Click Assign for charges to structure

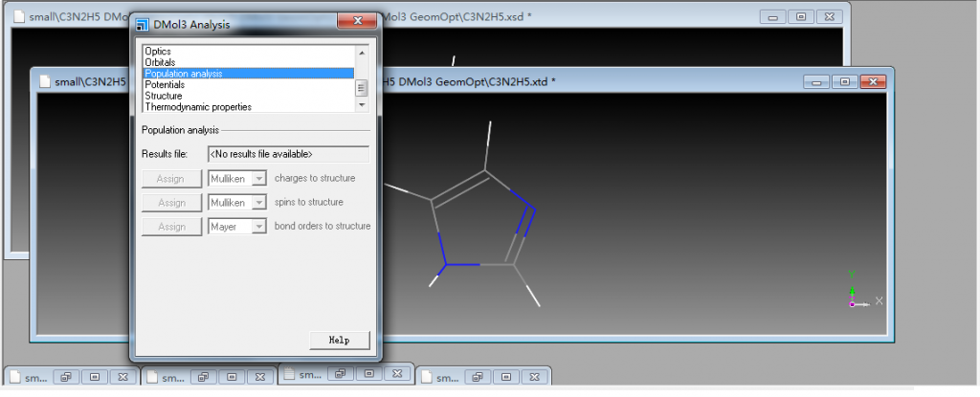coord(172,179)
